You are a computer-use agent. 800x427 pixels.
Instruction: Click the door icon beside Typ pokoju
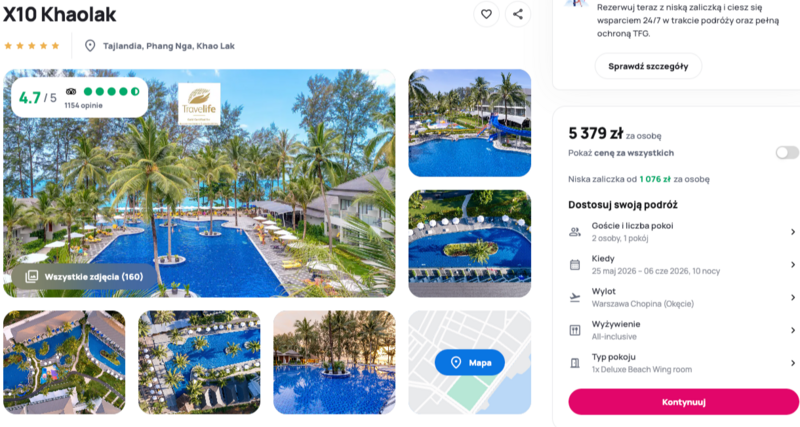575,363
